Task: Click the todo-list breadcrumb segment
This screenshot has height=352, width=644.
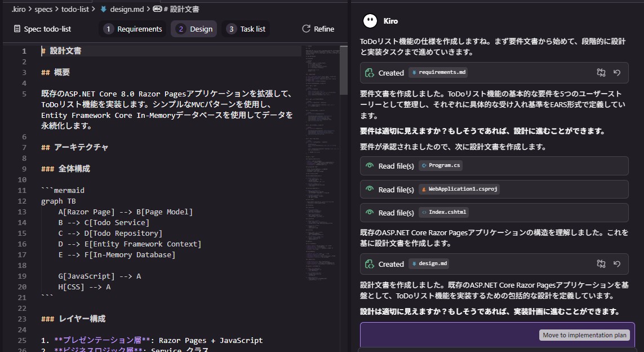Action: (x=75, y=9)
